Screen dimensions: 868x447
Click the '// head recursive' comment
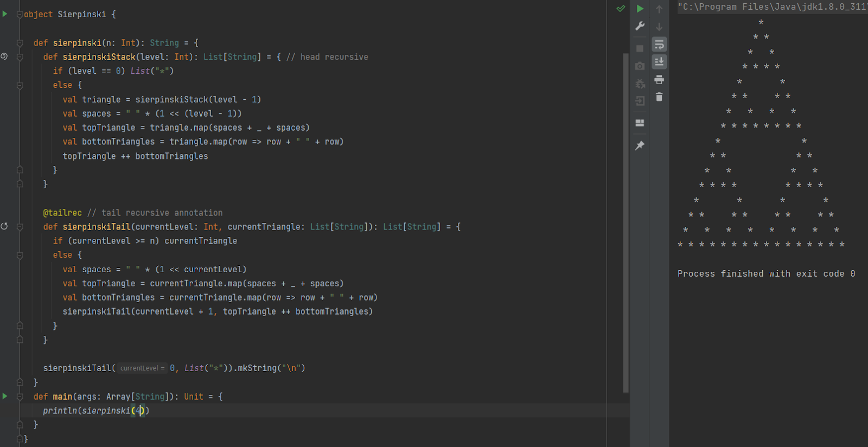[x=327, y=57]
